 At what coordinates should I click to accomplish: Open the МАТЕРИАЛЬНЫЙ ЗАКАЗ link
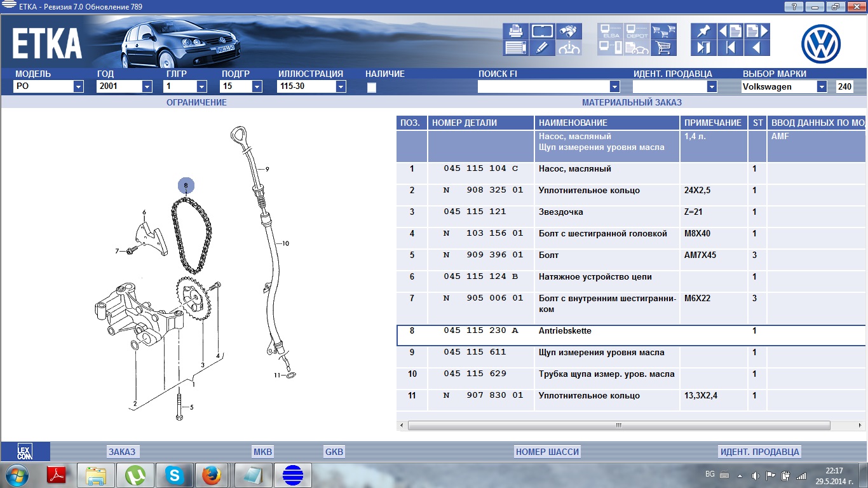tap(632, 102)
